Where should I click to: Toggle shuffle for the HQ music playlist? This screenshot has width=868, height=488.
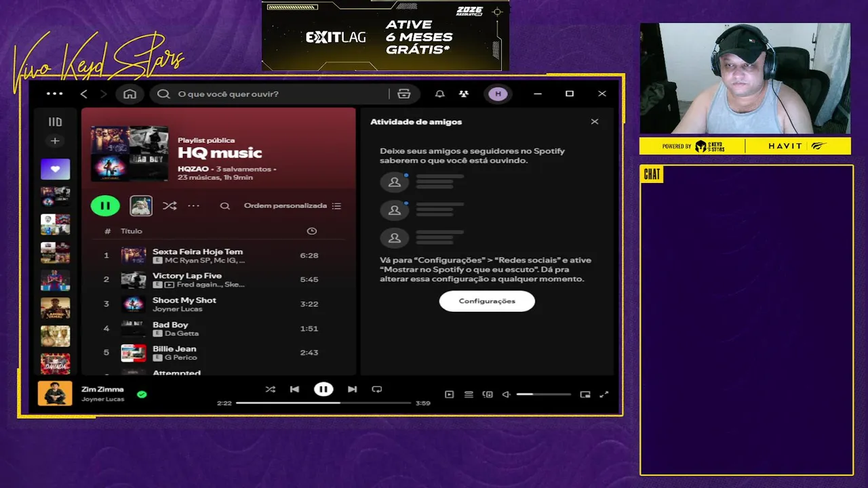click(170, 206)
